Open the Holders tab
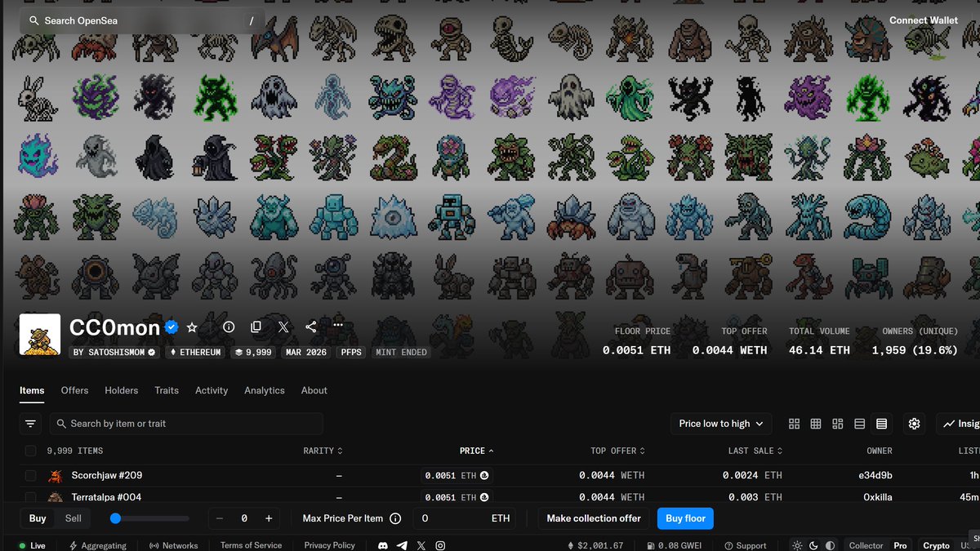Image resolution: width=980 pixels, height=551 pixels. pyautogui.click(x=122, y=390)
